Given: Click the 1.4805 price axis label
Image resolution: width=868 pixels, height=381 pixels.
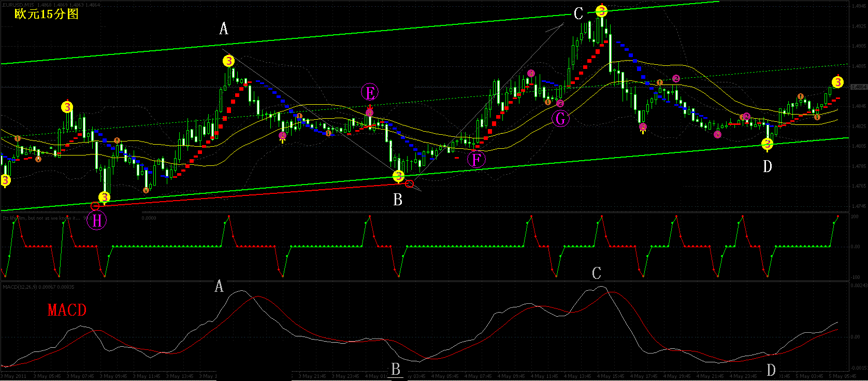Looking at the screenshot, I should [x=859, y=146].
